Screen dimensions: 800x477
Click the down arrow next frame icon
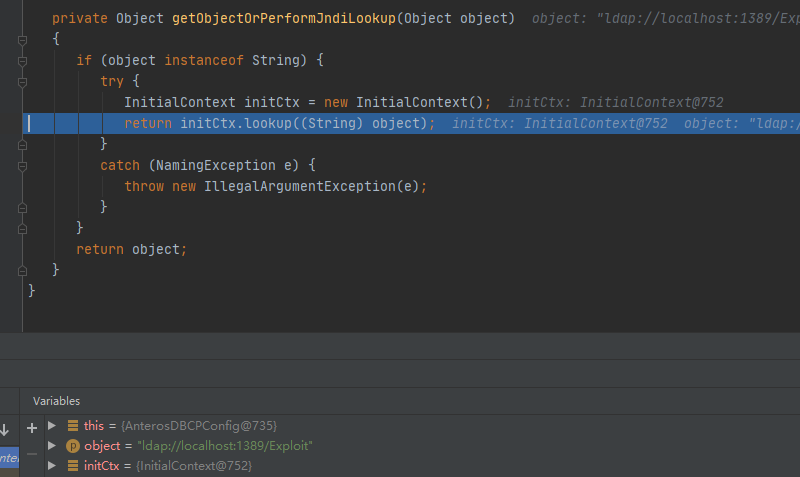(5, 429)
